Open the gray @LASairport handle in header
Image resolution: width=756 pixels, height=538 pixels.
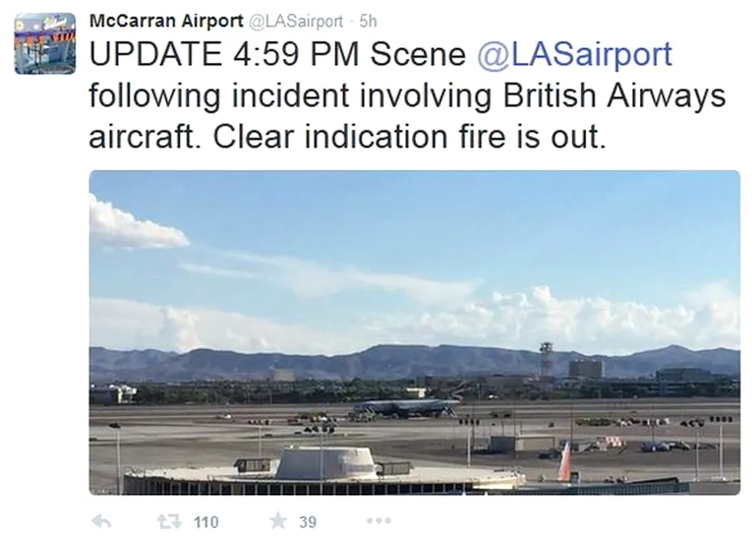tap(296, 22)
